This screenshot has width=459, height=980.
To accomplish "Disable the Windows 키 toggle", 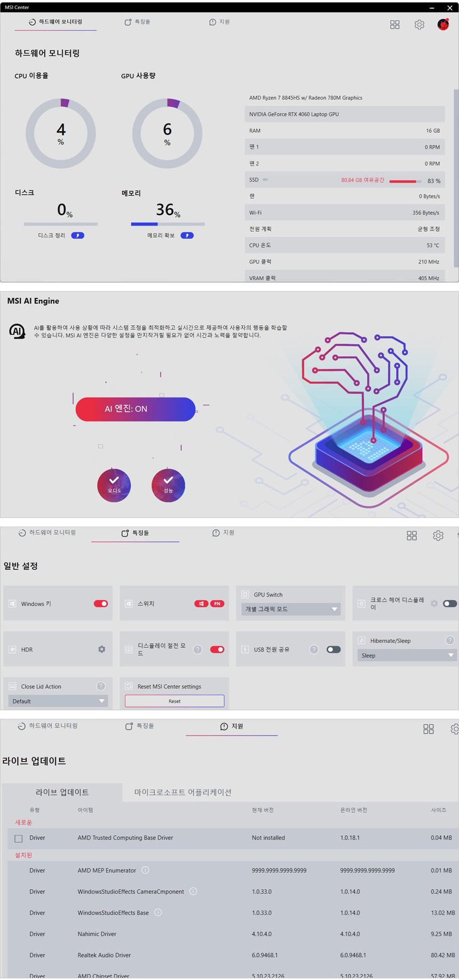I will tap(101, 603).
